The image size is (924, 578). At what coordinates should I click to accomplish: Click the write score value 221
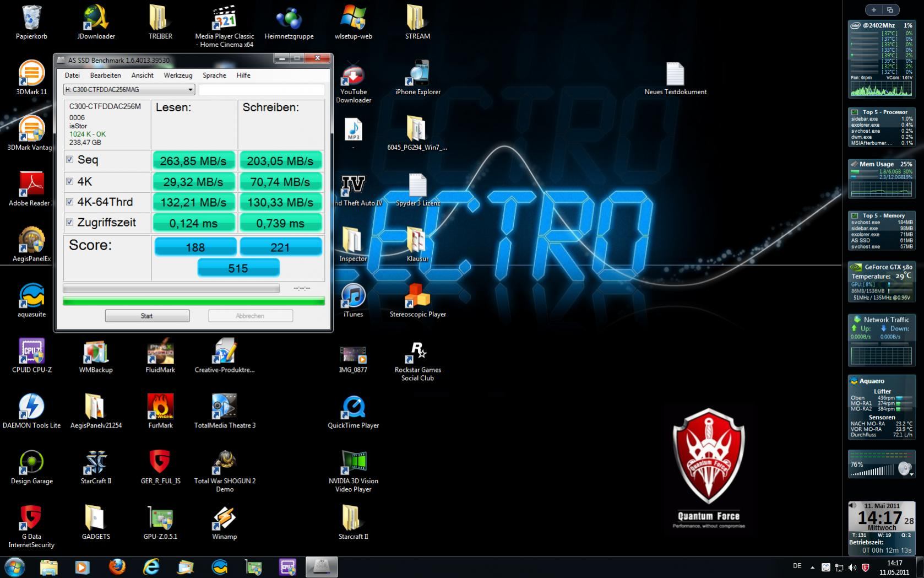pos(280,247)
